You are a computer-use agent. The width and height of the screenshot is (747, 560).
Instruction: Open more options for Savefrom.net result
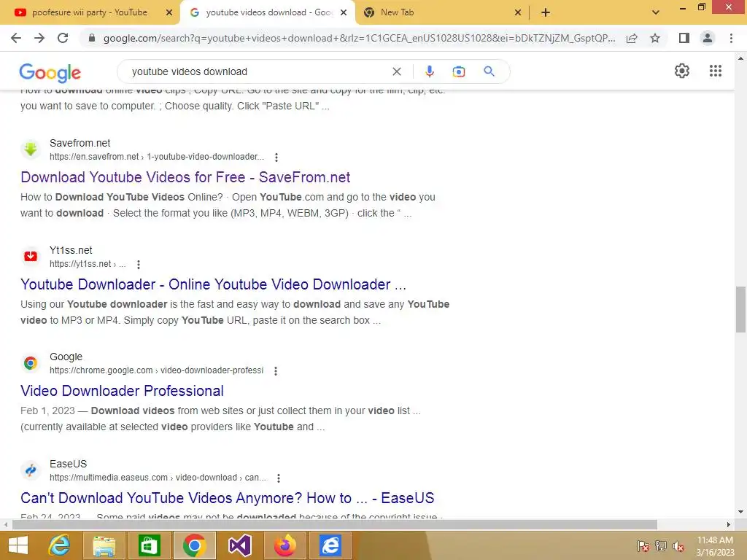click(x=276, y=157)
